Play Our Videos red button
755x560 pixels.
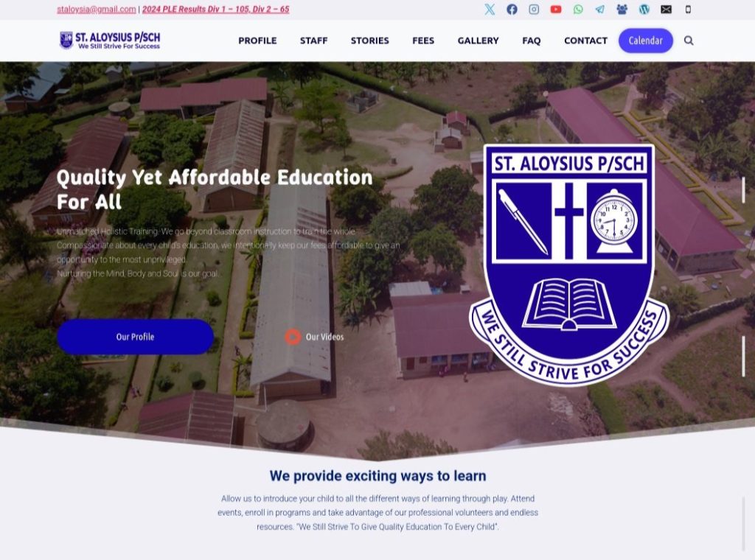pyautogui.click(x=293, y=337)
